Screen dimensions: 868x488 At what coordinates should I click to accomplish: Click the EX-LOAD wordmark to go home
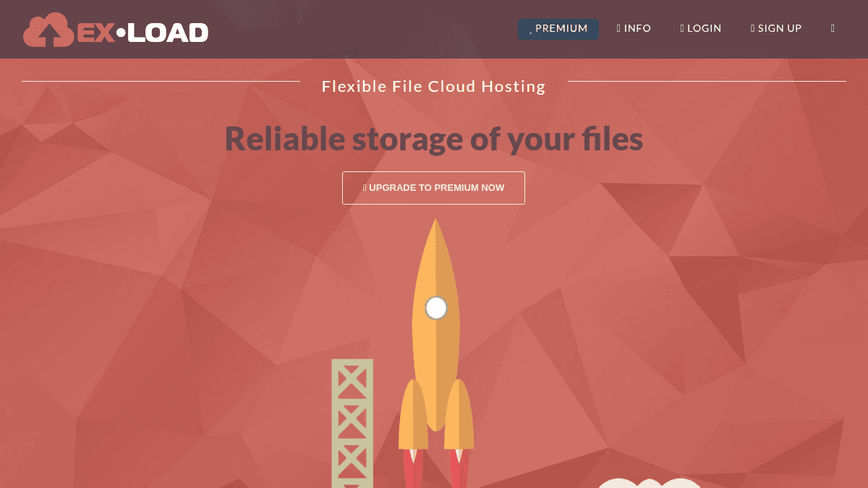[x=142, y=31]
